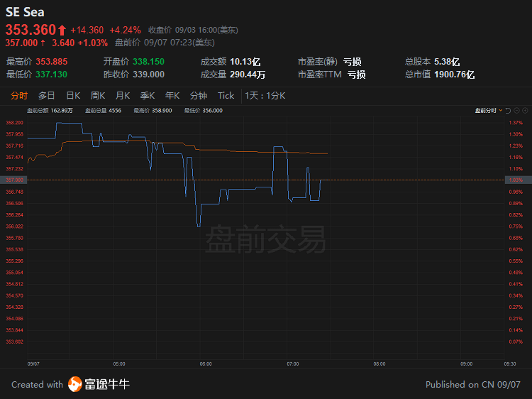Switch to 周K chart view
Viewport: 532px width, 399px height.
click(98, 96)
